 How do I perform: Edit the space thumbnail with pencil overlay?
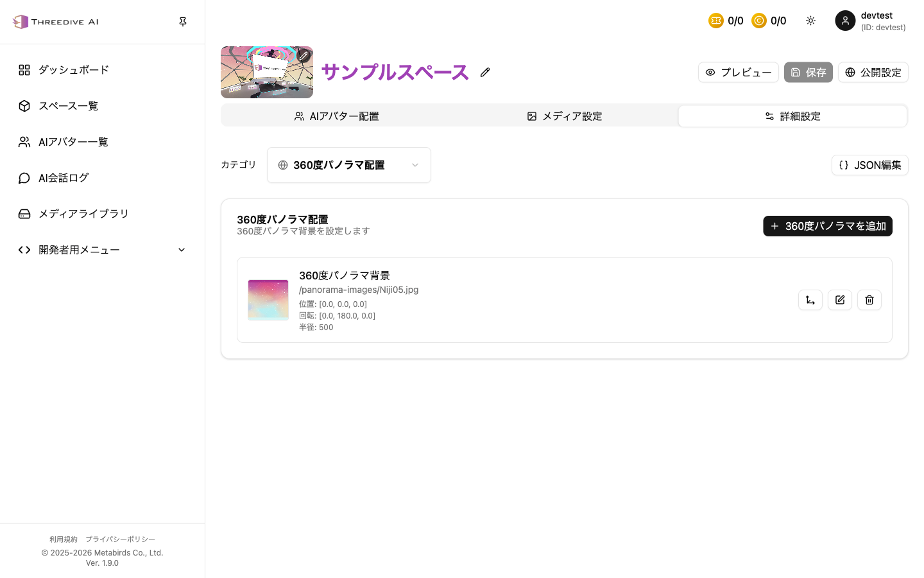[x=304, y=56]
